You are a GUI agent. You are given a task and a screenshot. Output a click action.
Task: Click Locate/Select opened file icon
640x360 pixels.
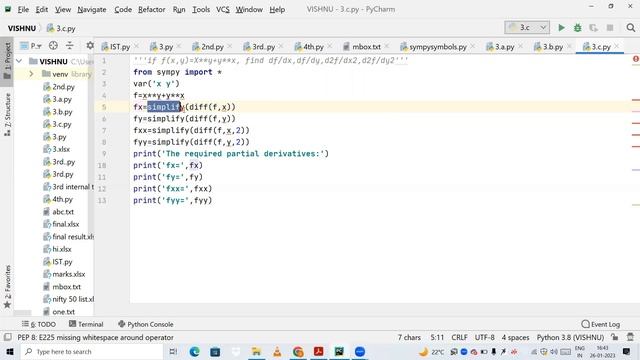click(53, 46)
